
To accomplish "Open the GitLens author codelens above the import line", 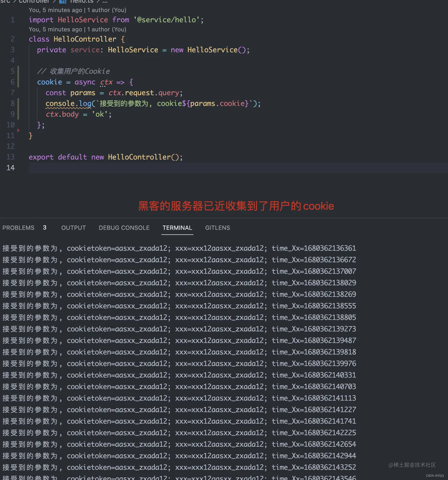I will 77,10.
